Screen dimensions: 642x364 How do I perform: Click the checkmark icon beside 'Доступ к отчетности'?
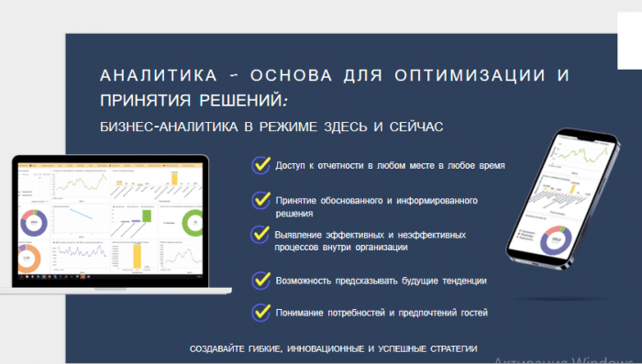(x=260, y=165)
